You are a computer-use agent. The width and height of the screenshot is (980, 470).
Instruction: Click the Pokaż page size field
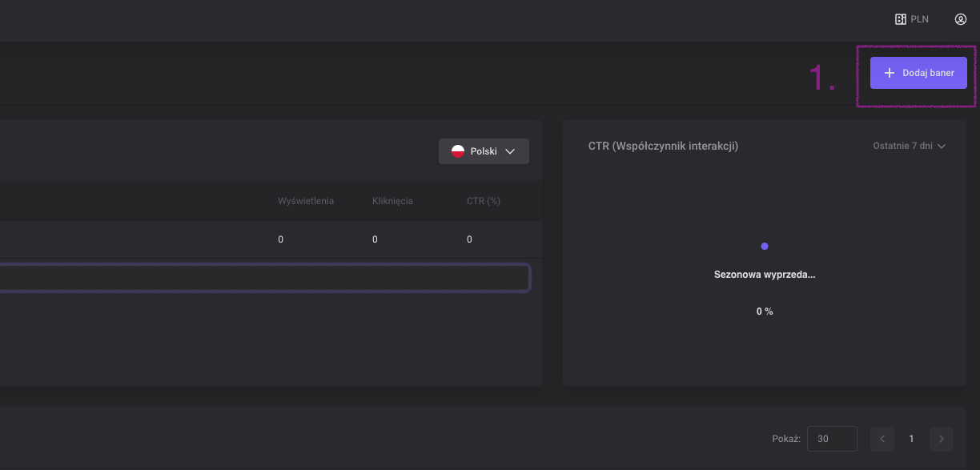[832, 439]
